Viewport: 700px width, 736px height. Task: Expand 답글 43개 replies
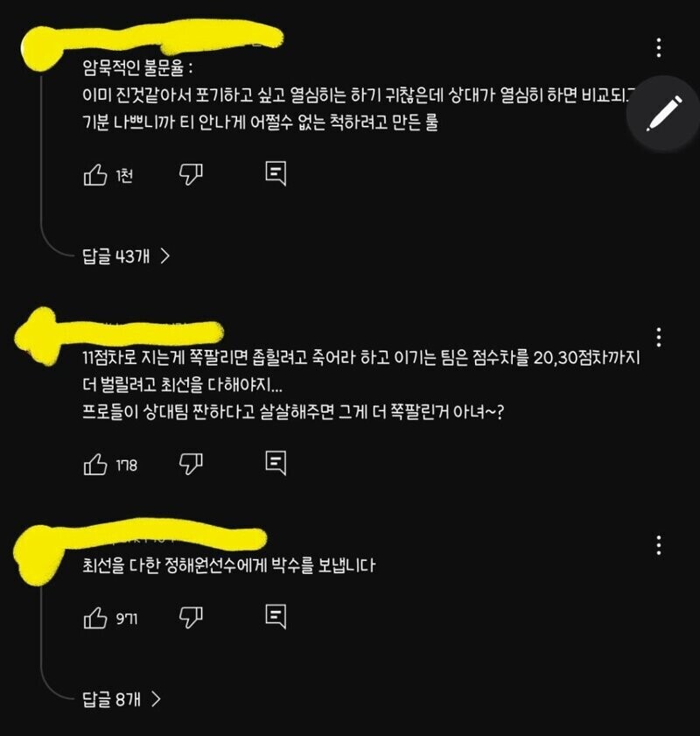tap(126, 256)
